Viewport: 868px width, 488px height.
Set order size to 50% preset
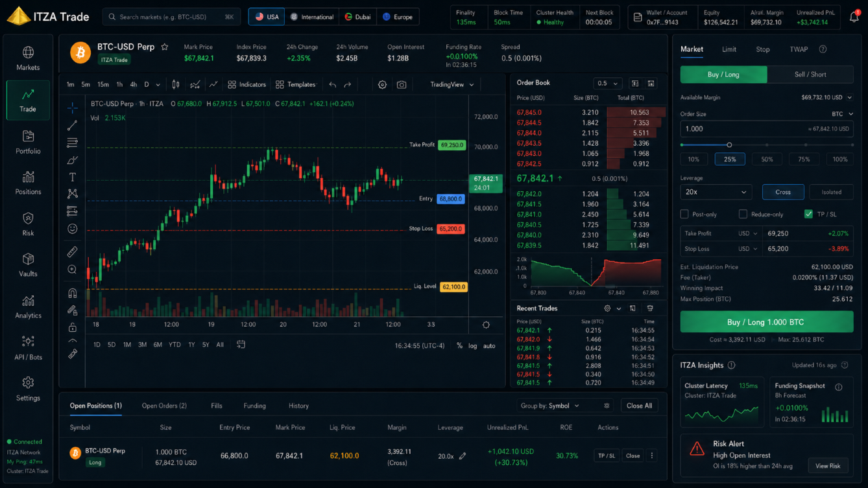(x=767, y=159)
